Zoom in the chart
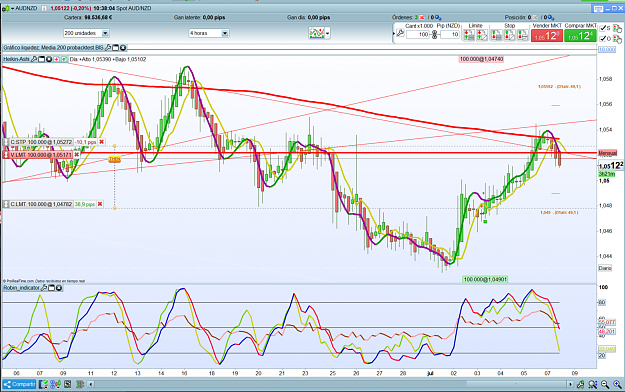 (617, 384)
